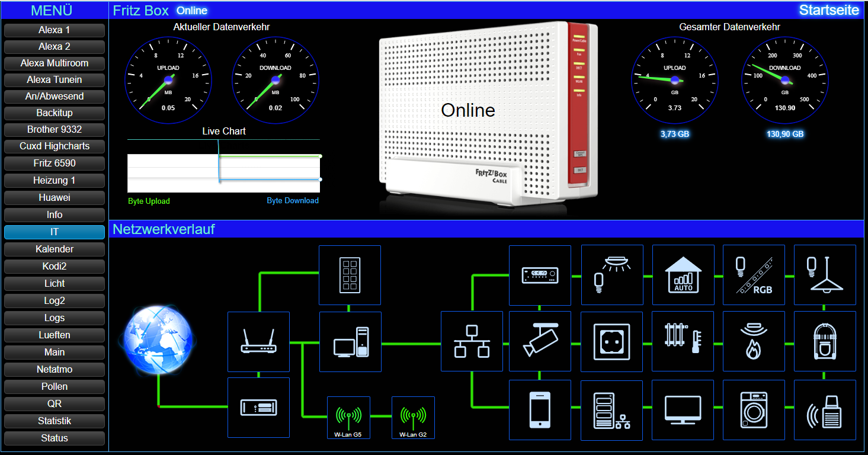868x455 pixels.
Task: Open the W-Lan G5 tile
Action: point(348,418)
